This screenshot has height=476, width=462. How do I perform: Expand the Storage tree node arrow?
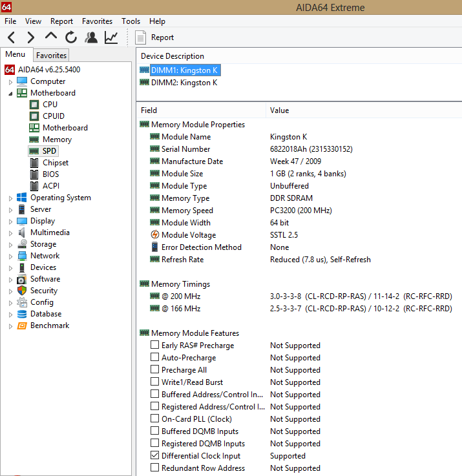pyautogui.click(x=10, y=245)
